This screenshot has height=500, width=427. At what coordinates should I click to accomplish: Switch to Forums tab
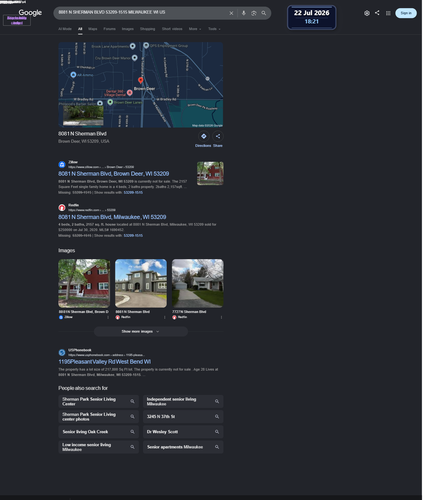pos(109,29)
